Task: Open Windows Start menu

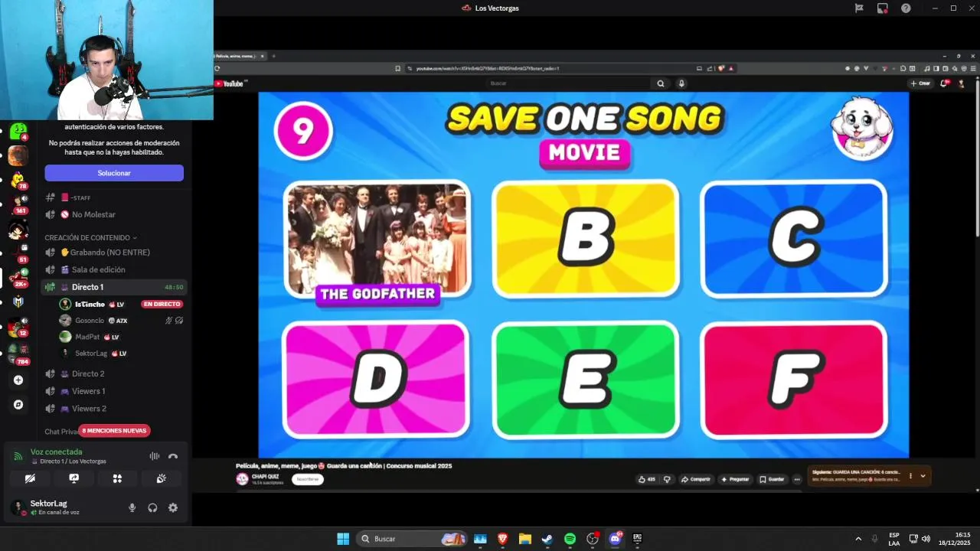Action: click(x=343, y=539)
